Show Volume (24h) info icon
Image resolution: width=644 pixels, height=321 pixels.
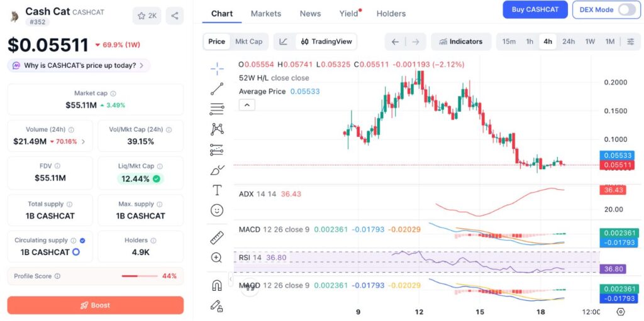(71, 129)
